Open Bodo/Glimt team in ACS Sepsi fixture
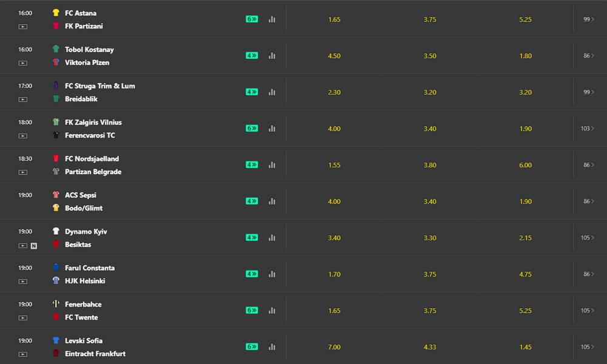The image size is (607, 364). [x=84, y=208]
